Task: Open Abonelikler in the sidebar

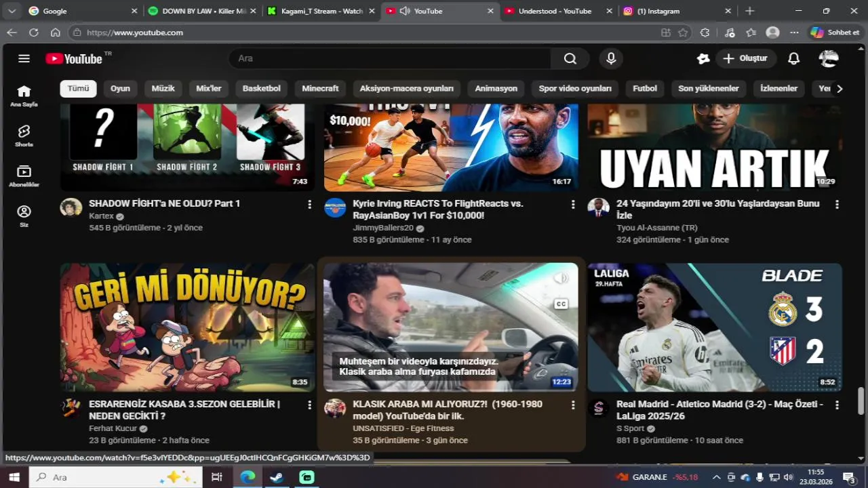Action: (x=24, y=176)
